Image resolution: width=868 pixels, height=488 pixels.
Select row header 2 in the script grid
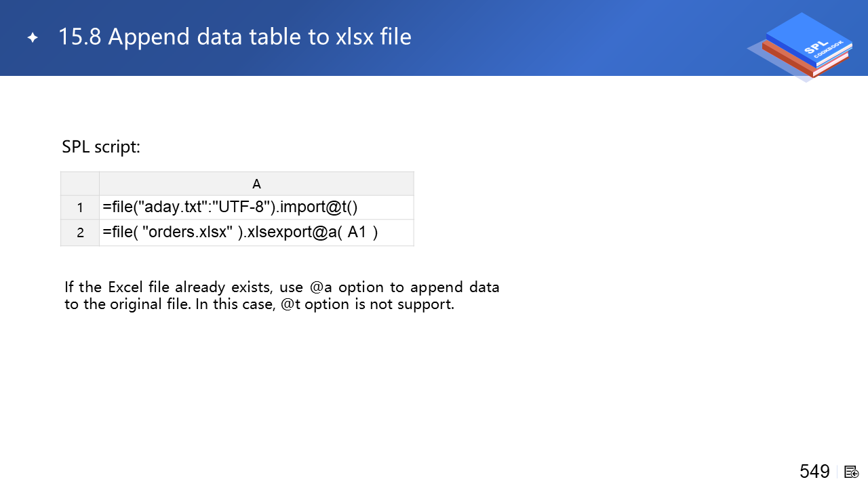(x=80, y=232)
